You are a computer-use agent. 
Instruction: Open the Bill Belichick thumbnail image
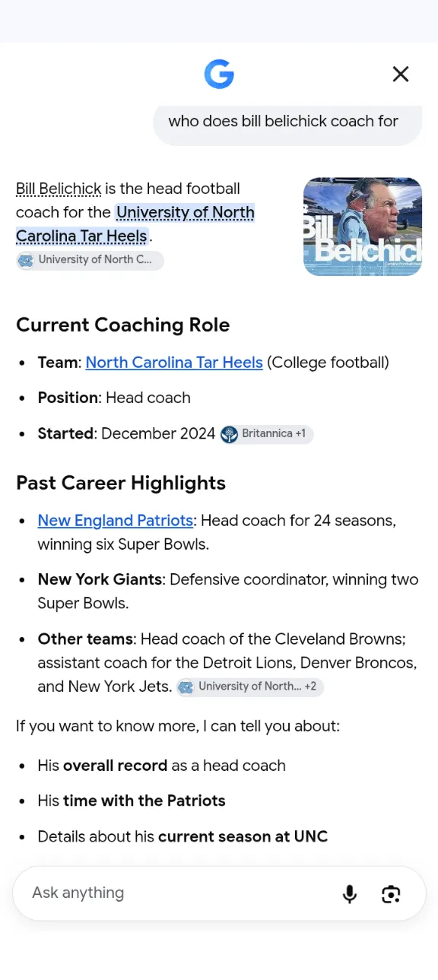(x=363, y=227)
